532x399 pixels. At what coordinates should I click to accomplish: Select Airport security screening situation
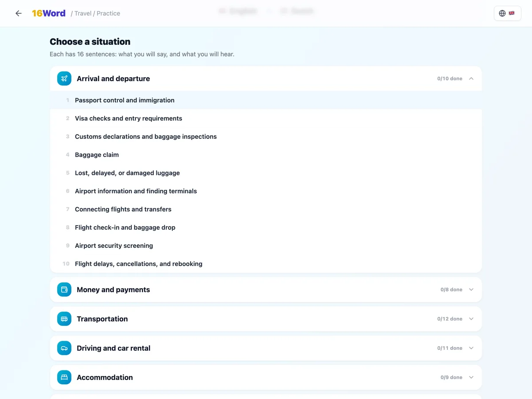pyautogui.click(x=266, y=246)
